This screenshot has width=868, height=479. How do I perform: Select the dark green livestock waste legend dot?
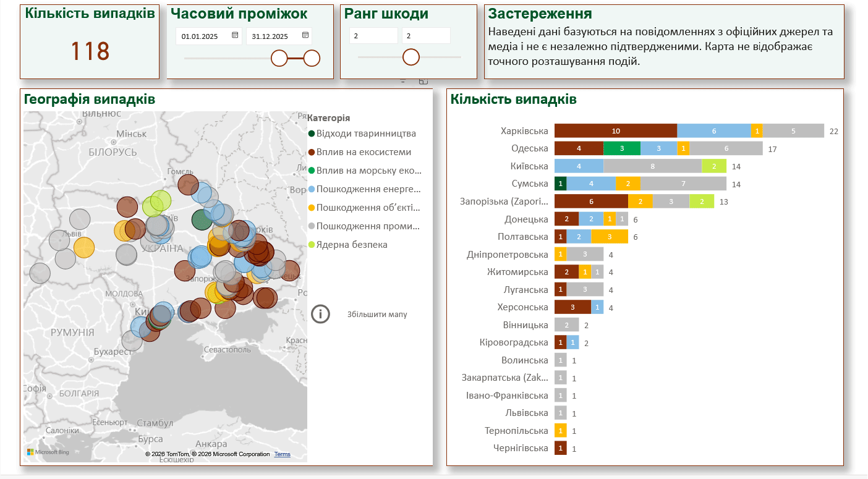click(x=312, y=134)
